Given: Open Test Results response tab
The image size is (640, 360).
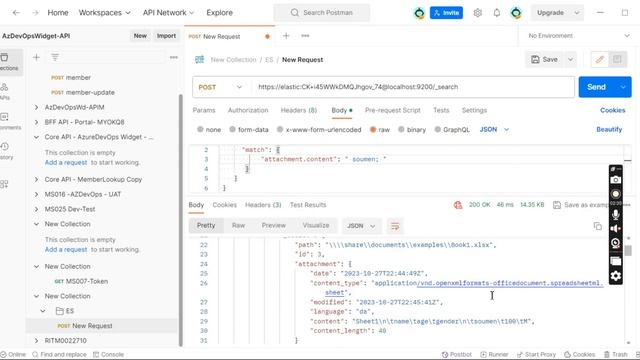Looking at the screenshot, I should click(x=308, y=205).
